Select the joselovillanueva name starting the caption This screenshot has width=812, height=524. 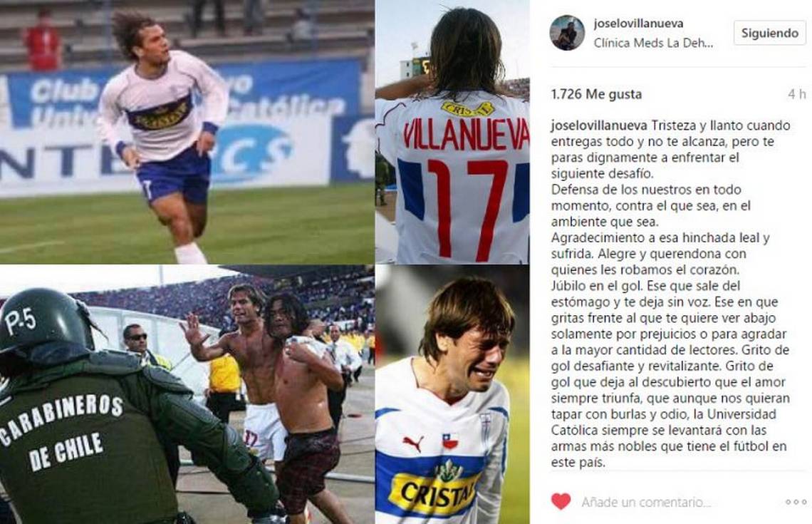coord(599,126)
